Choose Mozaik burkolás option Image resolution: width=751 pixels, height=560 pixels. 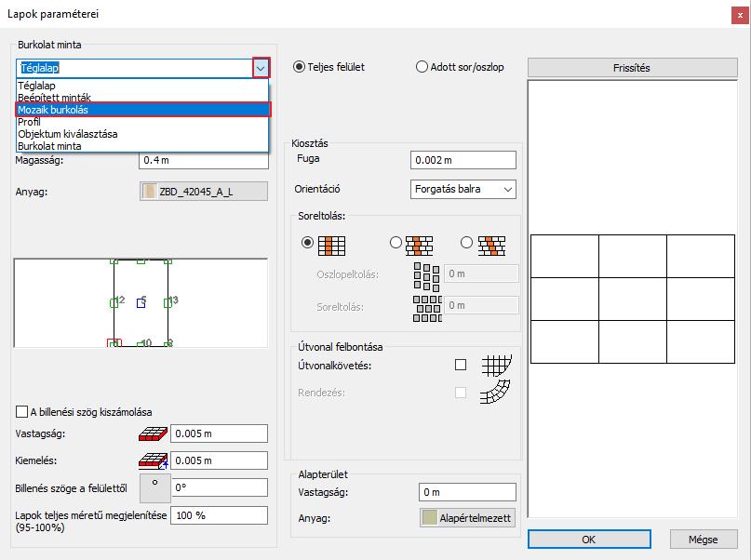pos(142,110)
